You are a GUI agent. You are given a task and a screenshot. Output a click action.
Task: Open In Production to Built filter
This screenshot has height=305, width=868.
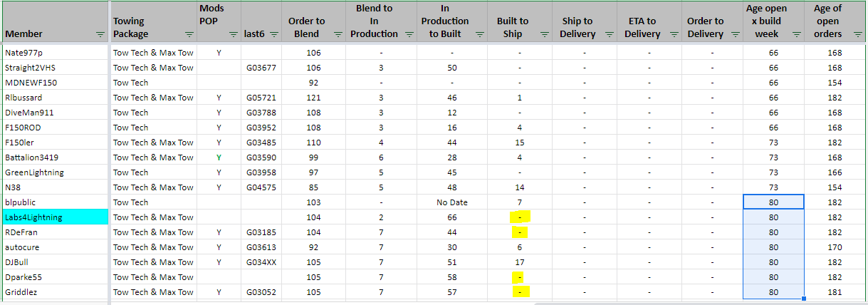click(x=479, y=34)
